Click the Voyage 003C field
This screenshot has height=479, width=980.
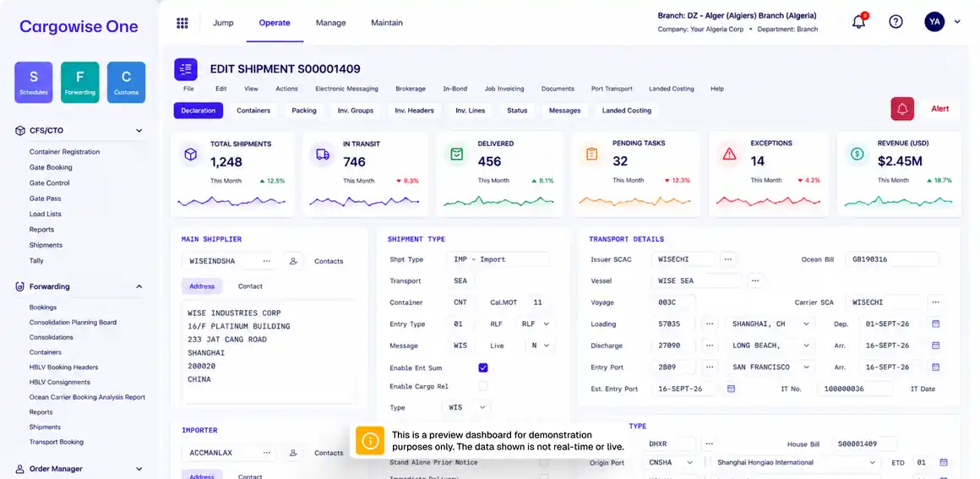(673, 302)
